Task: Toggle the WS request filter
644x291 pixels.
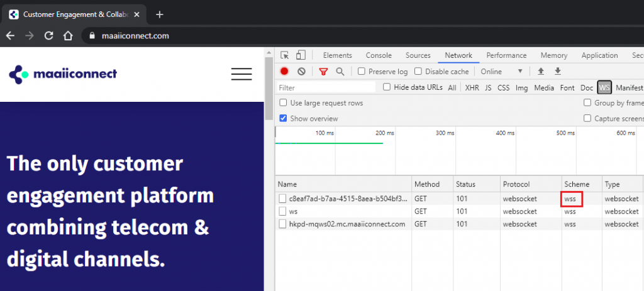Action: (x=604, y=87)
